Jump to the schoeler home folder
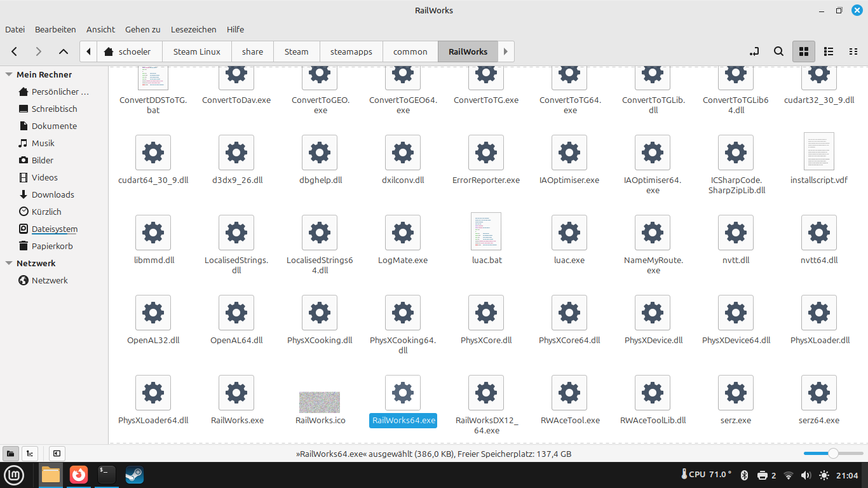This screenshot has width=868, height=488. (x=130, y=51)
